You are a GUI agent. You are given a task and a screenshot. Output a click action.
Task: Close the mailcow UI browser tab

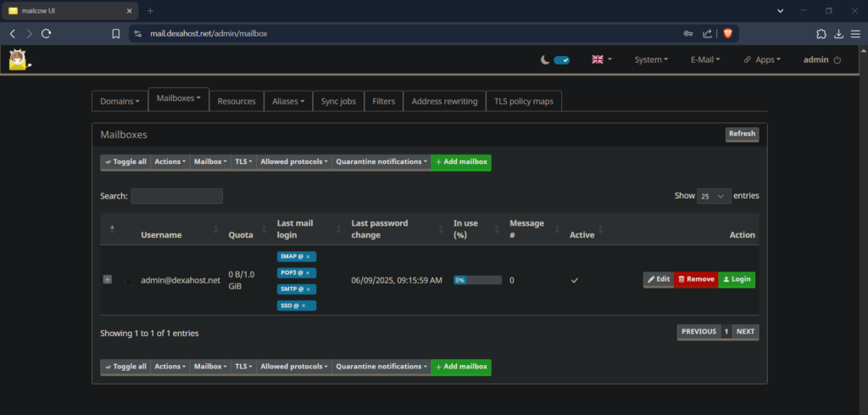130,10
